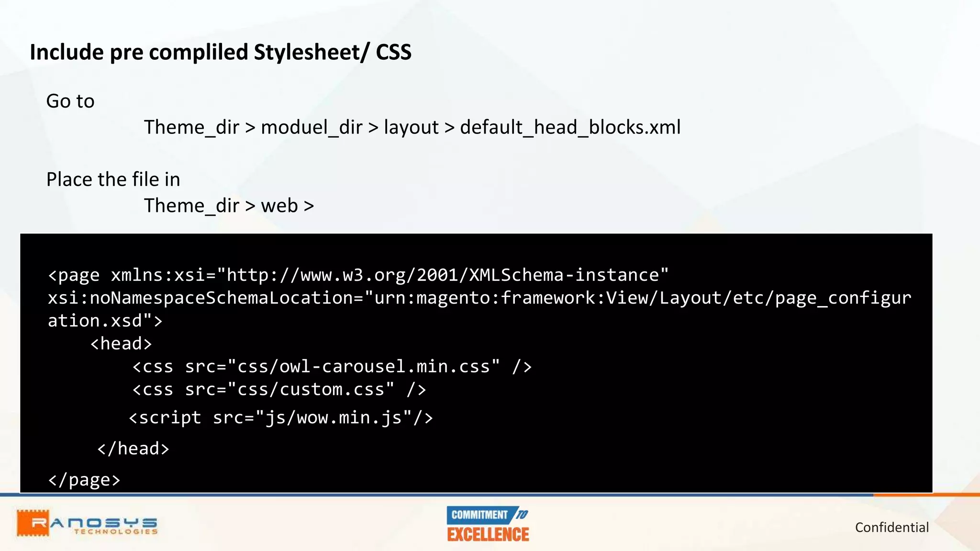Click the js/wow.min.js script line
The height and width of the screenshot is (551, 980).
(281, 418)
